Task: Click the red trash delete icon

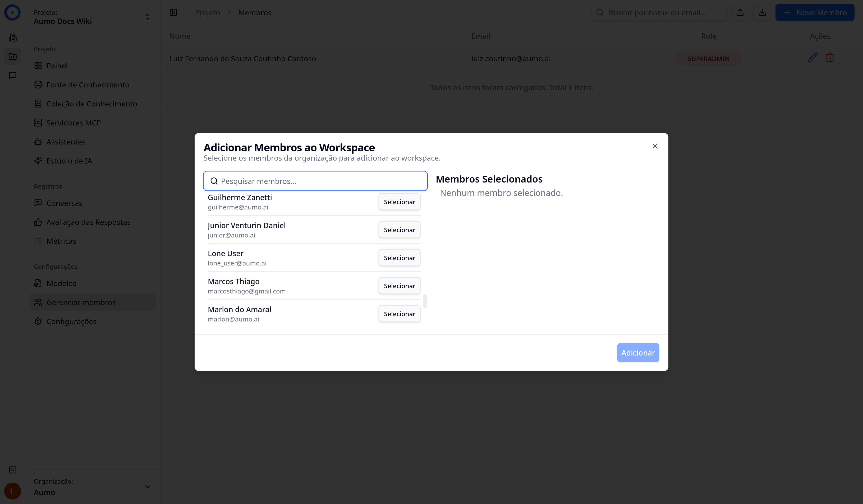Action: pyautogui.click(x=830, y=58)
